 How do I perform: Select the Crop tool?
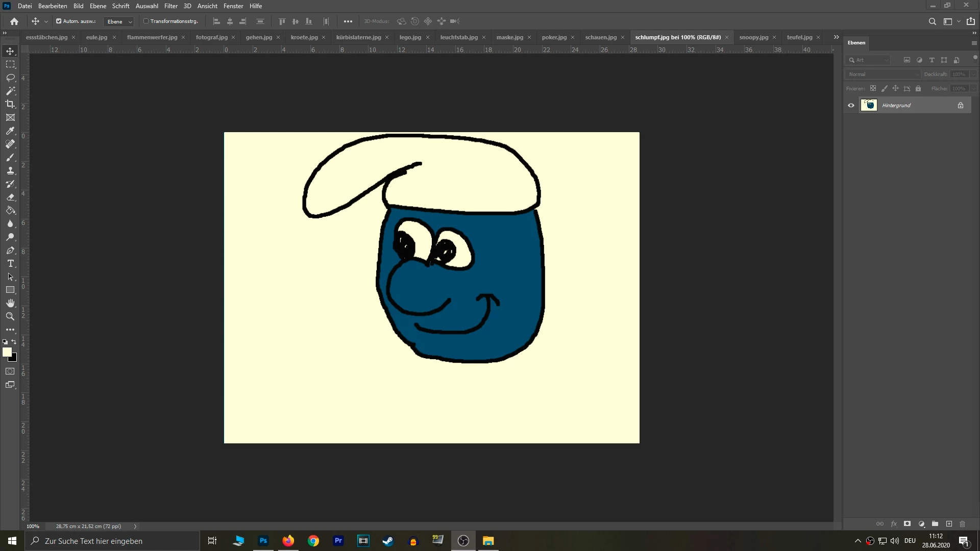[10, 104]
